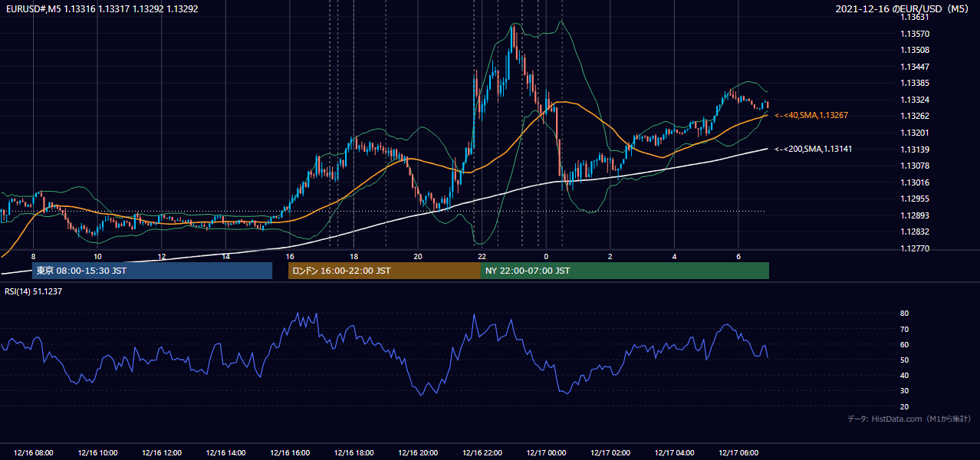980x460 pixels.
Task: Click the 1.12893 price axis label
Action: point(916,215)
